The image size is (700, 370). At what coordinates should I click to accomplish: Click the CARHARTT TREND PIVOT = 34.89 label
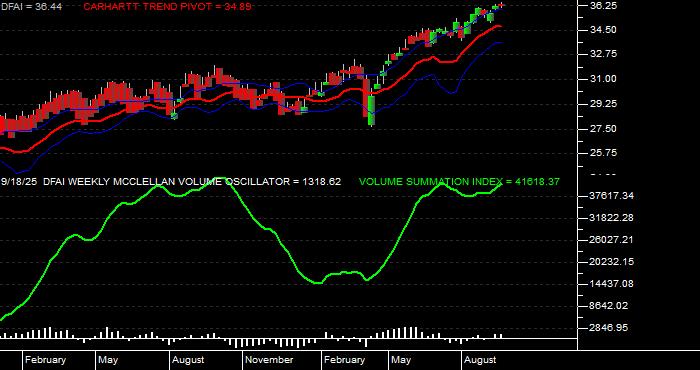[x=167, y=7]
